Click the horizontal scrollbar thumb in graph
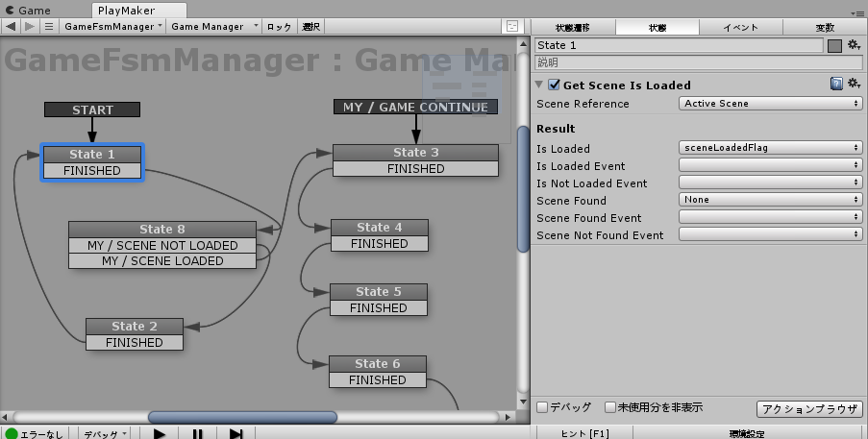The image size is (868, 439). click(242, 416)
